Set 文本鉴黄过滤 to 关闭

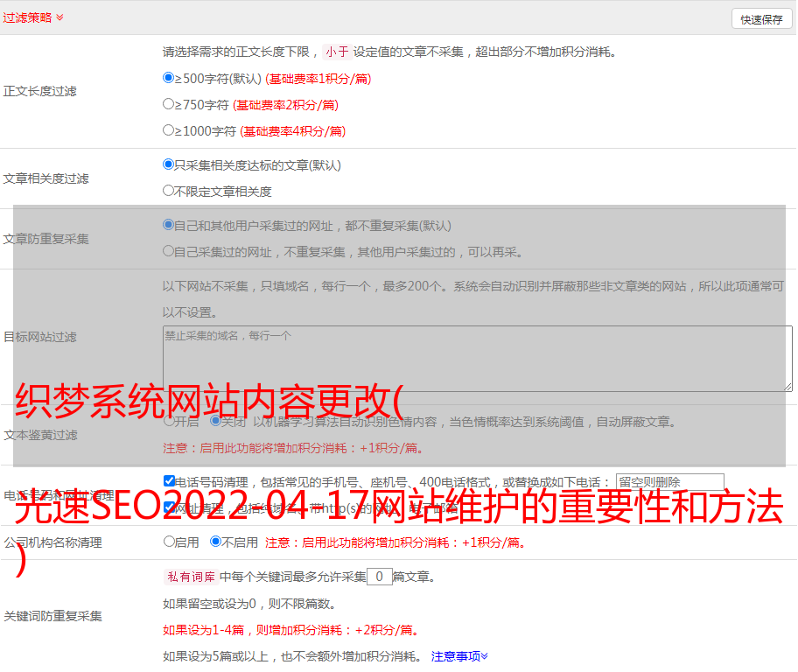point(215,421)
